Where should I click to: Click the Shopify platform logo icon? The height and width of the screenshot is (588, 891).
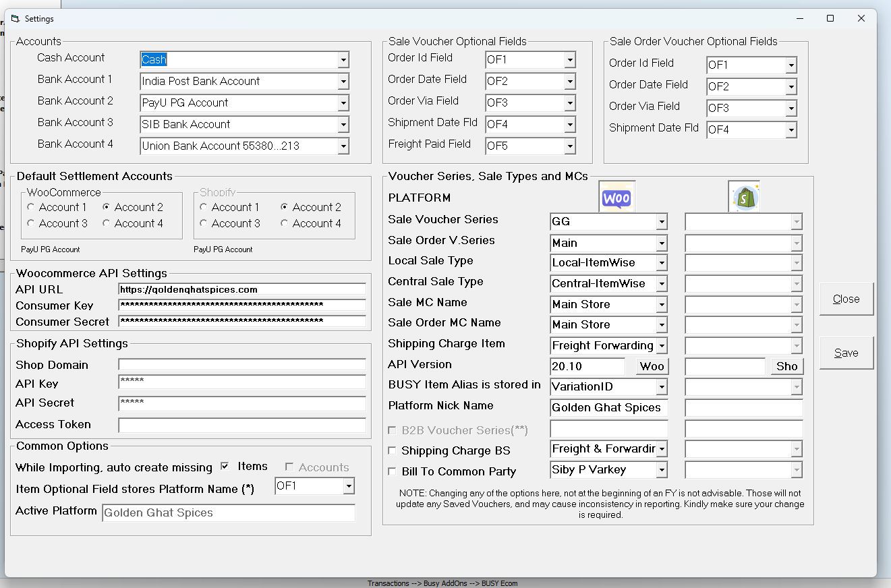click(x=744, y=198)
